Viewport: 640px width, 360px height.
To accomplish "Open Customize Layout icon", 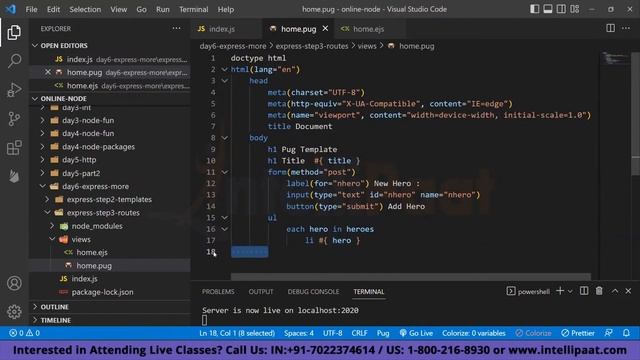I will 575,9.
